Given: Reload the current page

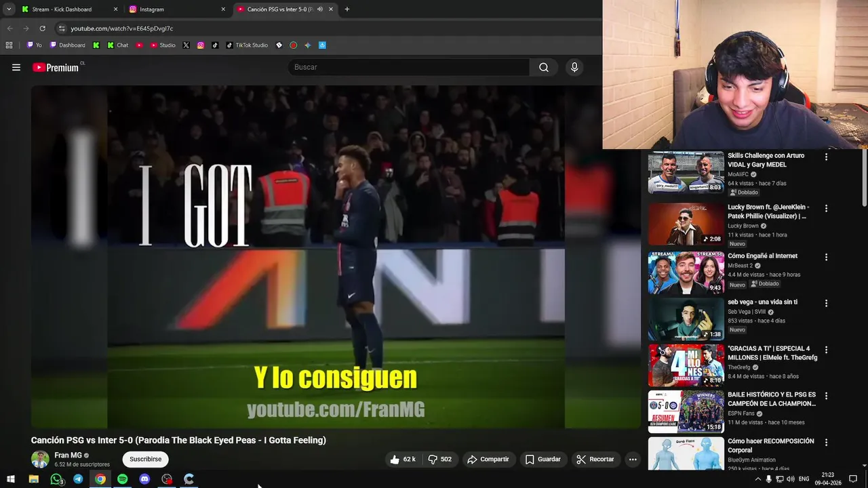Looking at the screenshot, I should 42,28.
